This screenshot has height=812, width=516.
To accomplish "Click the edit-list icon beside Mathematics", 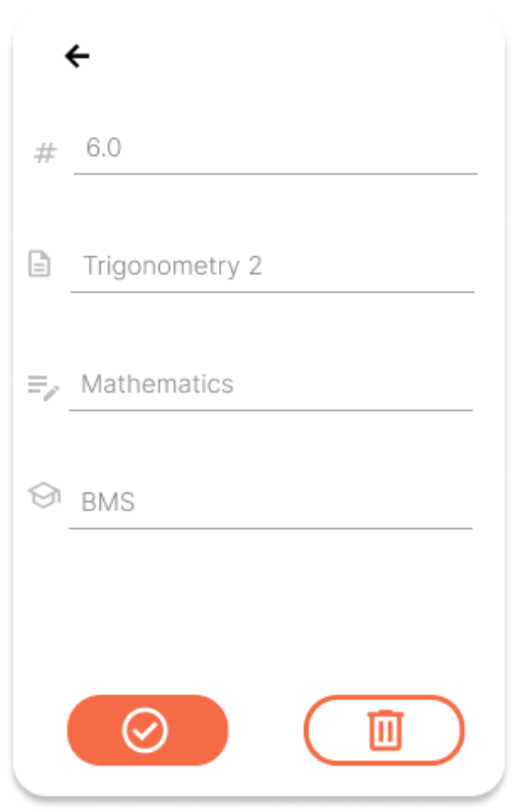I will tap(43, 387).
